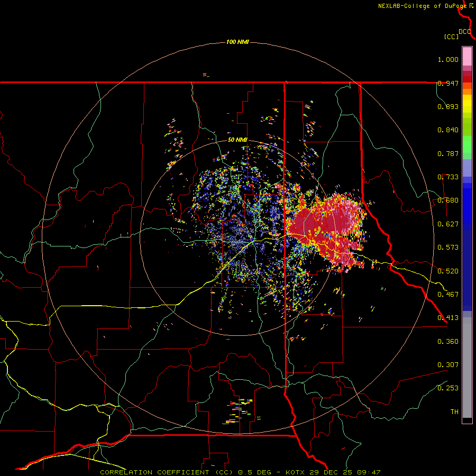476x476 pixels.
Task: Click the 100 NMI range ring label
Action: click(x=237, y=42)
